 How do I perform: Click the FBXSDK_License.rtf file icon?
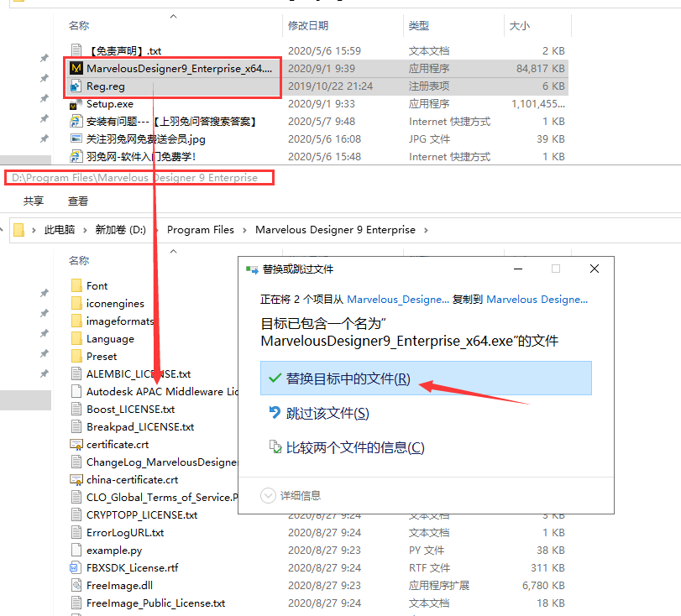coord(76,568)
